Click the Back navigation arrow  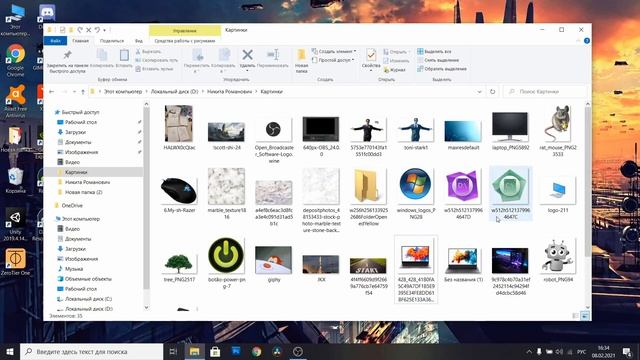(51, 92)
